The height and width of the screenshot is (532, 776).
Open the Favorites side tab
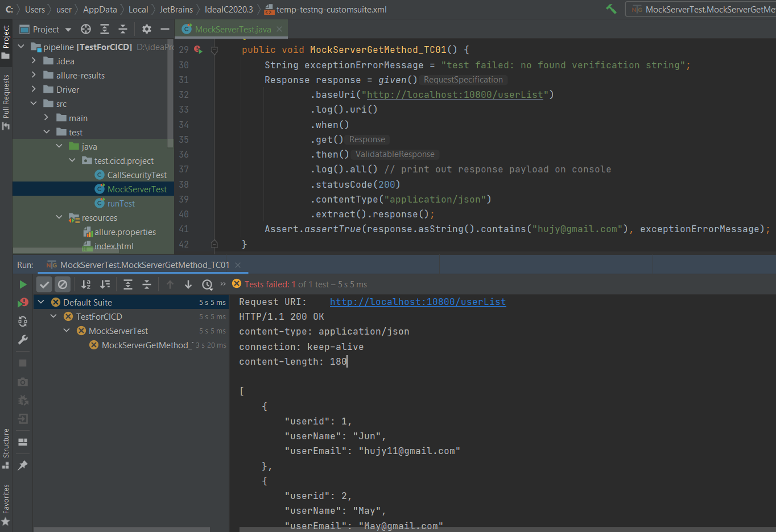(x=6, y=505)
